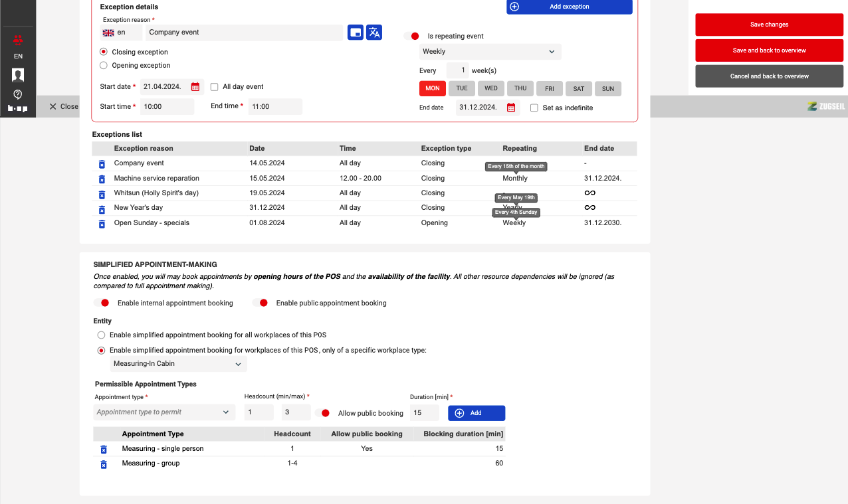Image resolution: width=848 pixels, height=504 pixels.
Task: Delete the Machine service reparation exception
Action: click(x=102, y=179)
